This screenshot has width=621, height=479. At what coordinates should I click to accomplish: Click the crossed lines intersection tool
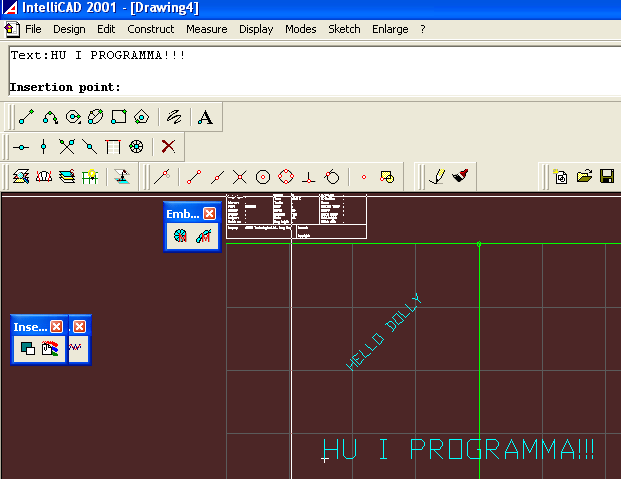[67, 147]
